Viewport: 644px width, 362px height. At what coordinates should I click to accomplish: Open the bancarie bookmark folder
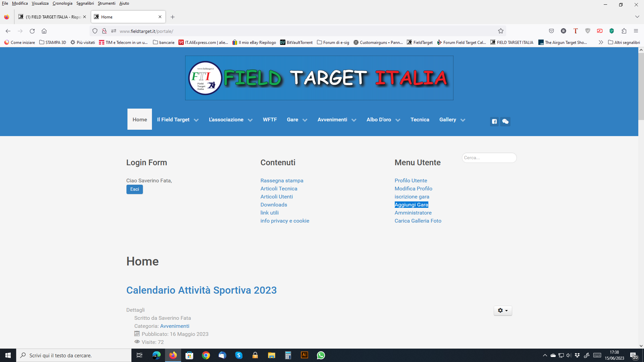[x=164, y=42]
